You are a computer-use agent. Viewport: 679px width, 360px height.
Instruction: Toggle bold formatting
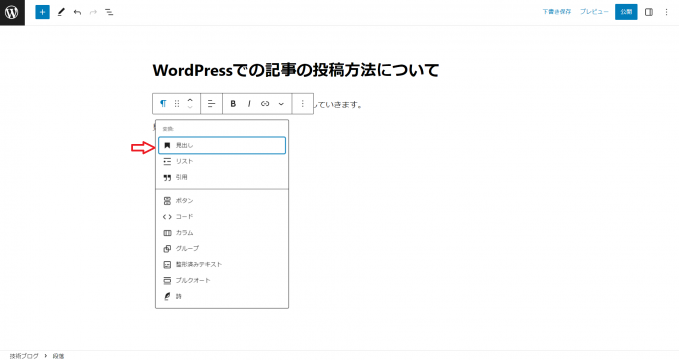(x=233, y=104)
